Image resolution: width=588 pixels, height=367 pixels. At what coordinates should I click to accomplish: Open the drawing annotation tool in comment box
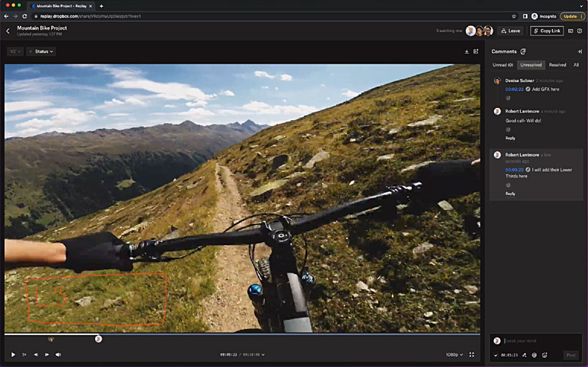pos(524,355)
